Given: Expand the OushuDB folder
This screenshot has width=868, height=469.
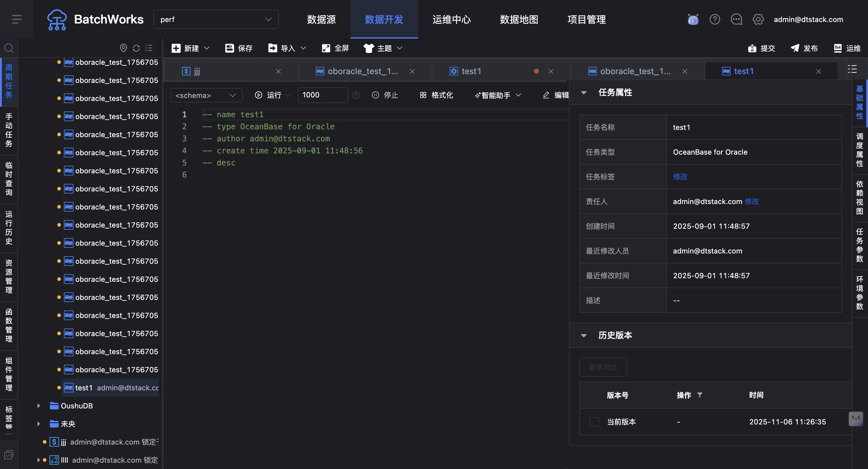Looking at the screenshot, I should coord(38,406).
